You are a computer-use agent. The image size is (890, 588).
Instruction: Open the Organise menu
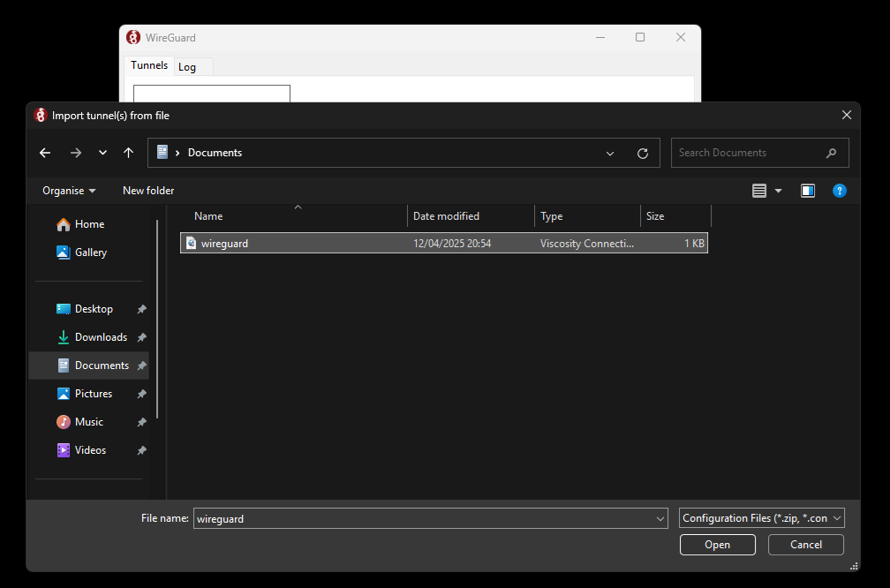(69, 191)
